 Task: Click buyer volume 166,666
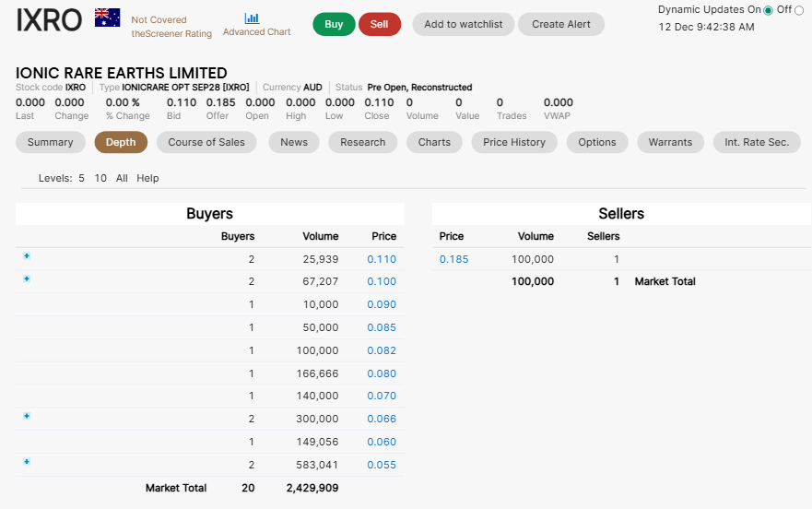pyautogui.click(x=317, y=373)
